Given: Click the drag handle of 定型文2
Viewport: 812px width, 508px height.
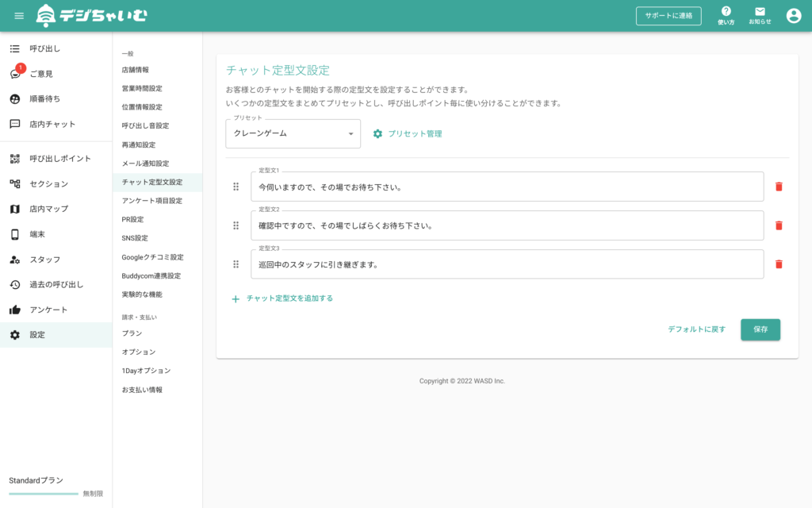Looking at the screenshot, I should pyautogui.click(x=236, y=225).
